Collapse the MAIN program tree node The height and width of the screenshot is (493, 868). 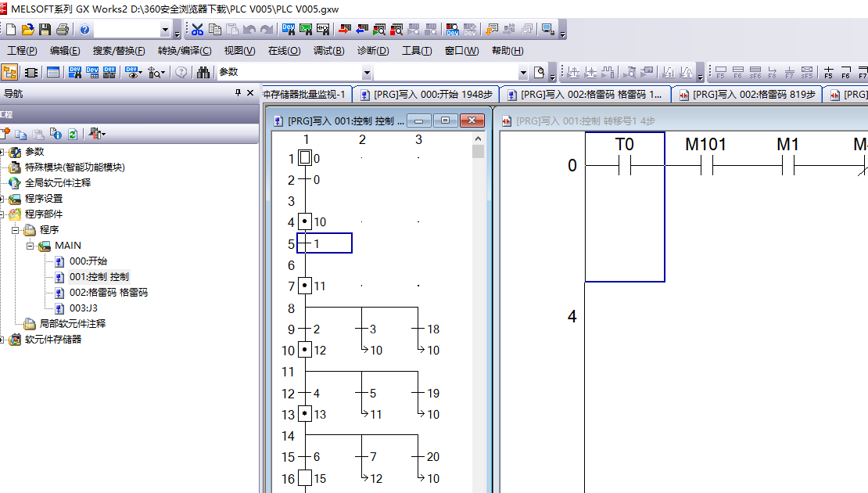click(30, 246)
